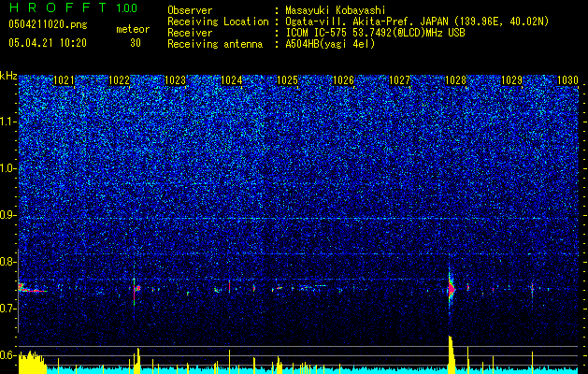
Task: Click the 'Receiving antenna' label
Action: tap(215, 44)
